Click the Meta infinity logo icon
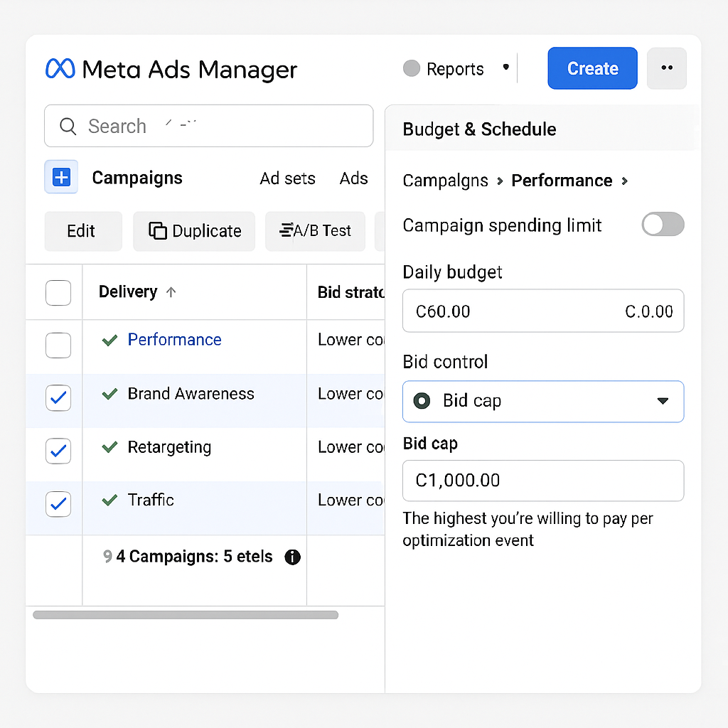Image resolution: width=728 pixels, height=728 pixels. (x=60, y=69)
